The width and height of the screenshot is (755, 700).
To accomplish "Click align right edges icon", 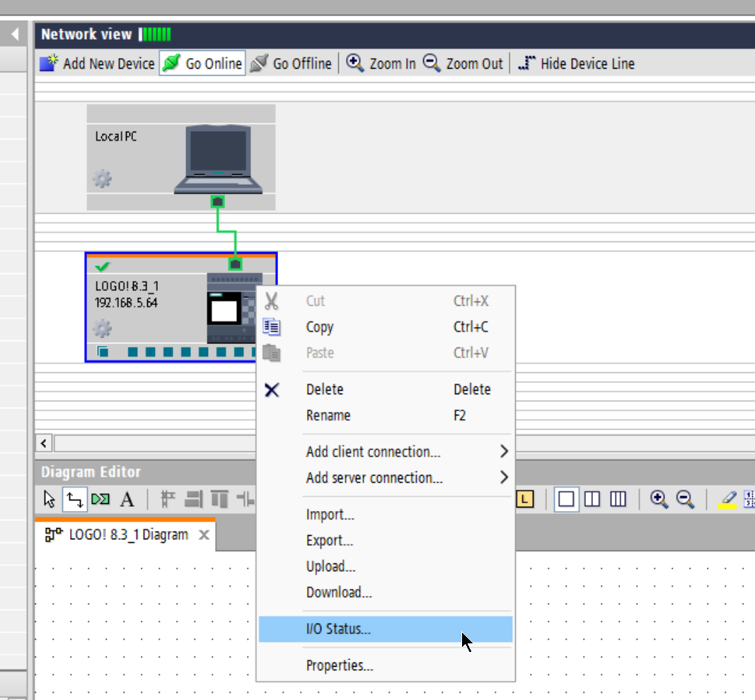I will (194, 499).
